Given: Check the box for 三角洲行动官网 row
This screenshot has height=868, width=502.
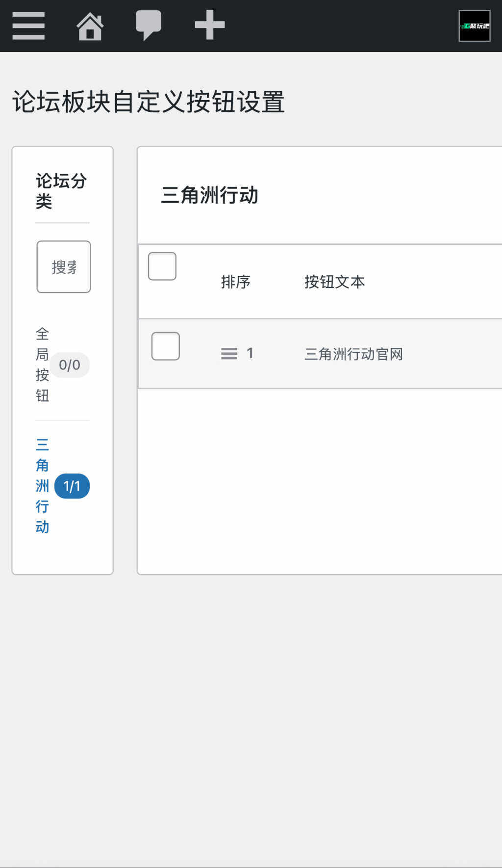Looking at the screenshot, I should point(166,346).
